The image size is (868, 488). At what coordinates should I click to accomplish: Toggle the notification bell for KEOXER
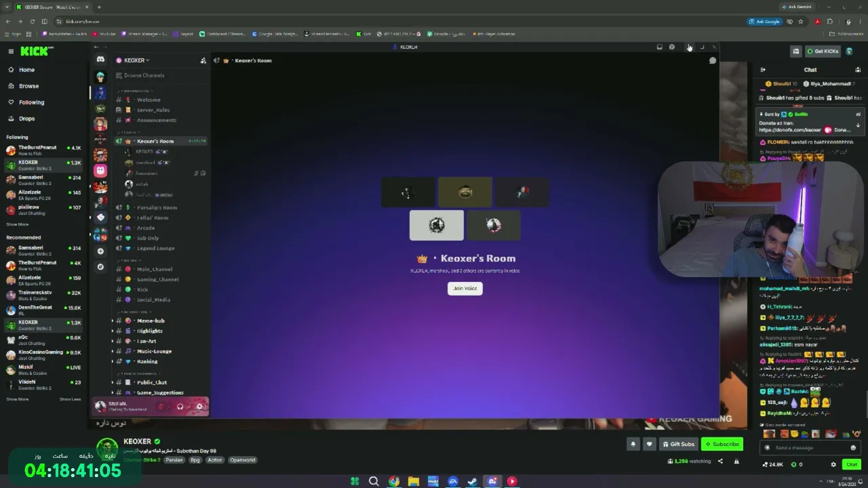pos(633,444)
